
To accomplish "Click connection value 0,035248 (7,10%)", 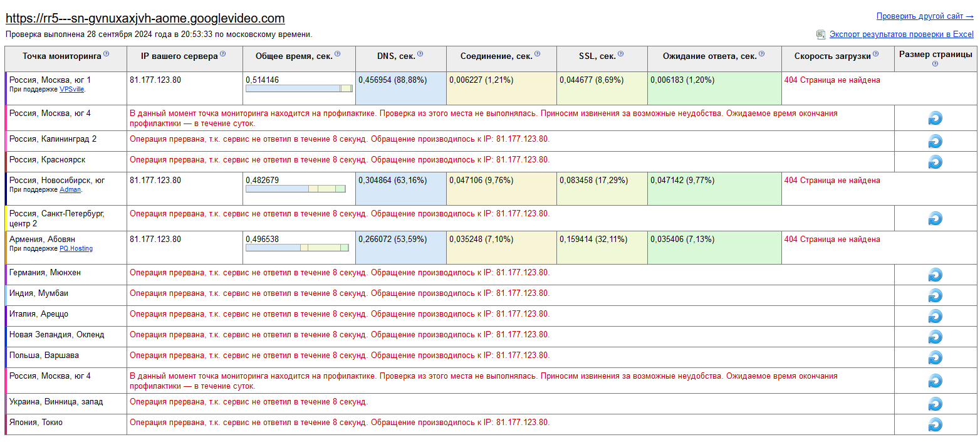I will pyautogui.click(x=481, y=239).
